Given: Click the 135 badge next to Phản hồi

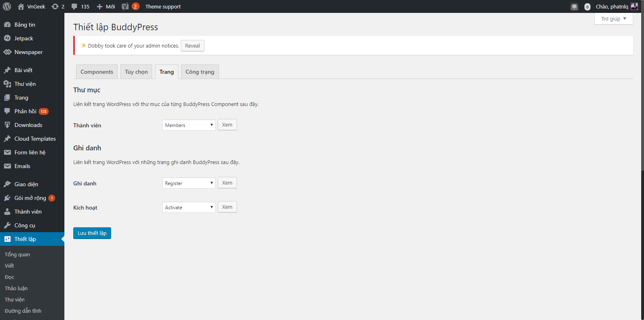Looking at the screenshot, I should click(x=43, y=111).
